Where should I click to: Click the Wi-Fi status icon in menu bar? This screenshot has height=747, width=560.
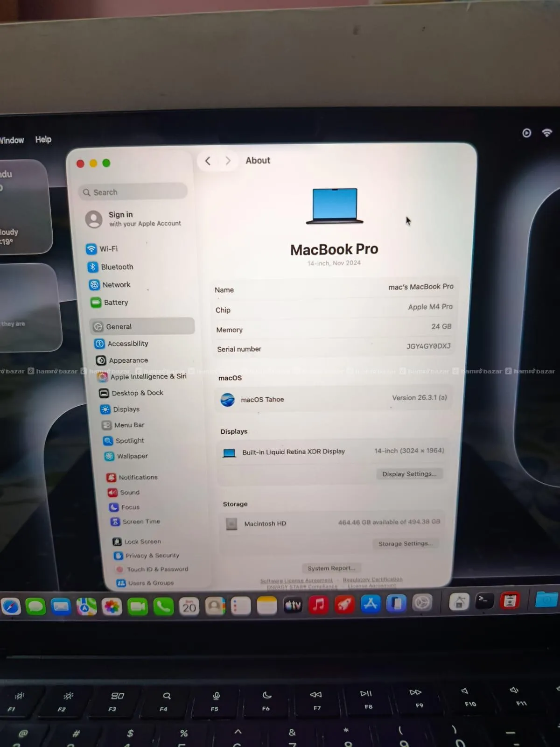547,133
